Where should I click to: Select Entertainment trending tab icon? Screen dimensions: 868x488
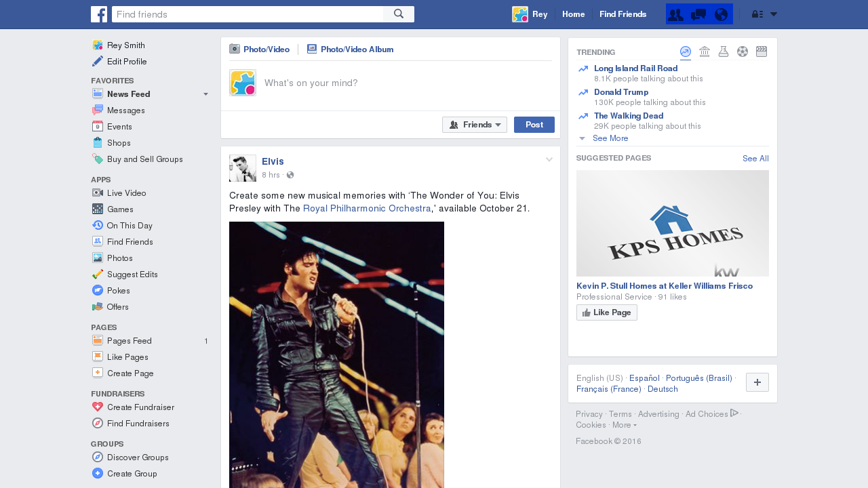[x=762, y=52]
